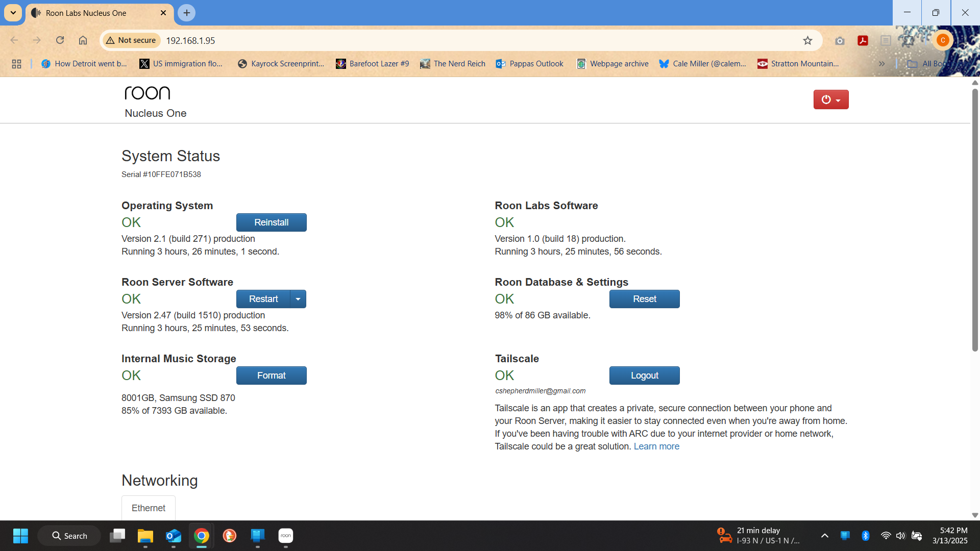Open the Cale Miller bookmark

[x=703, y=64]
